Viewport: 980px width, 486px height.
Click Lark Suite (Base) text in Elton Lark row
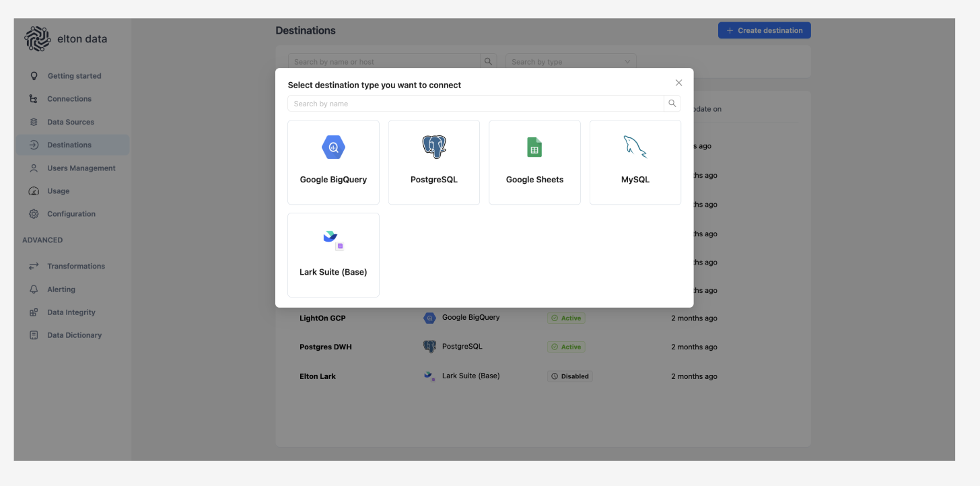(471, 376)
